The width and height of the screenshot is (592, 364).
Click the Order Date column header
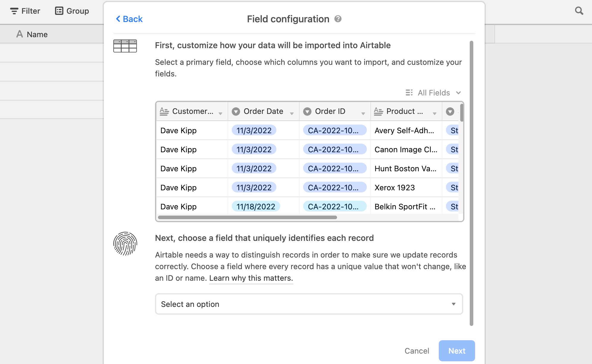point(264,112)
